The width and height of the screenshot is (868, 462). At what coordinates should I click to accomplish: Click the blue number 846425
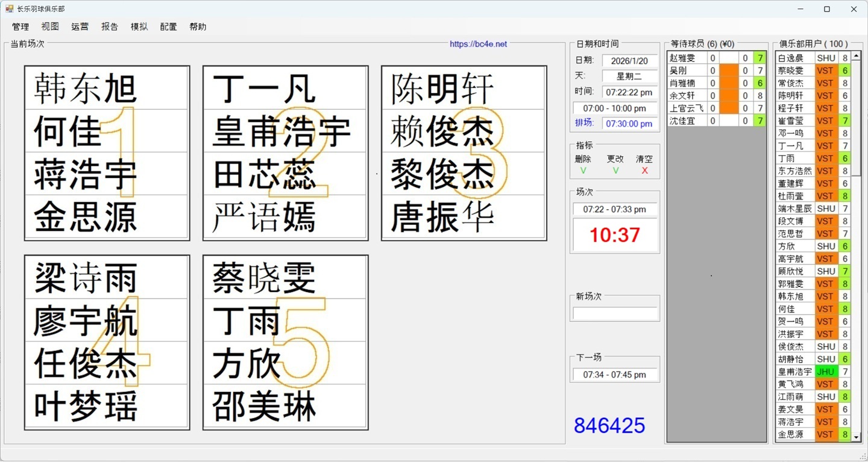(x=608, y=426)
